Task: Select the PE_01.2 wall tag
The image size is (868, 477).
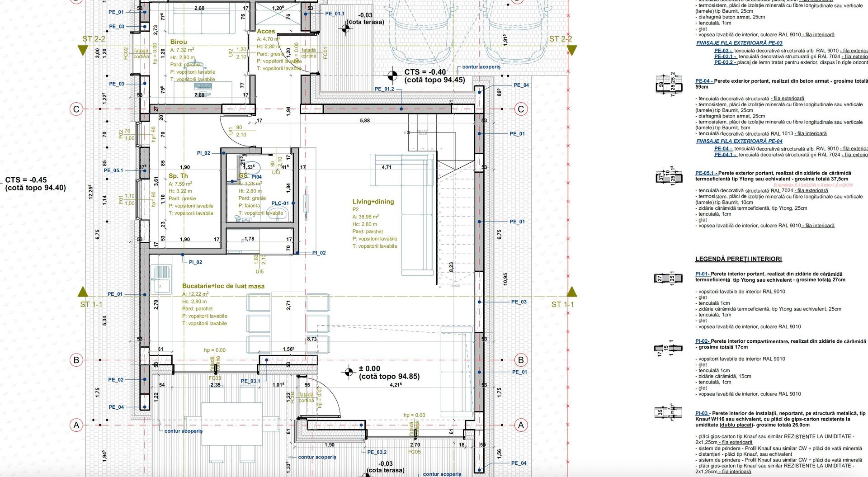Action: [x=384, y=89]
